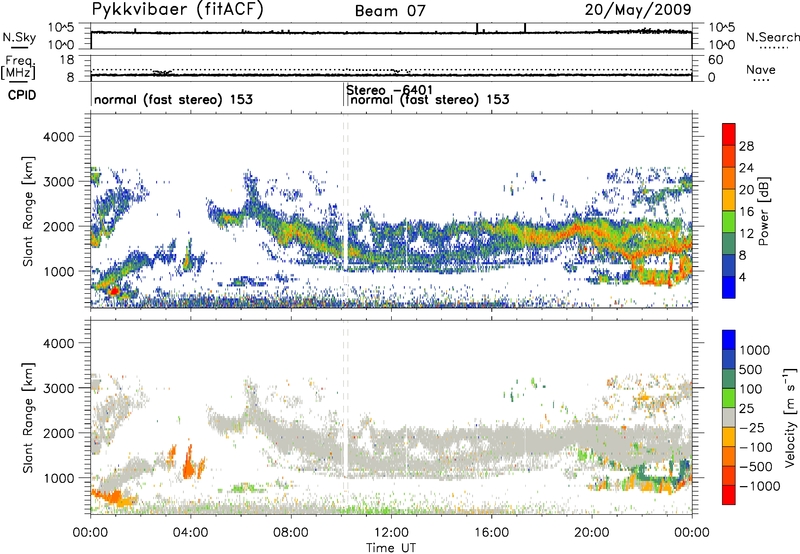Click the 08:00 time axis tick label
The image size is (800, 554).
click(291, 532)
